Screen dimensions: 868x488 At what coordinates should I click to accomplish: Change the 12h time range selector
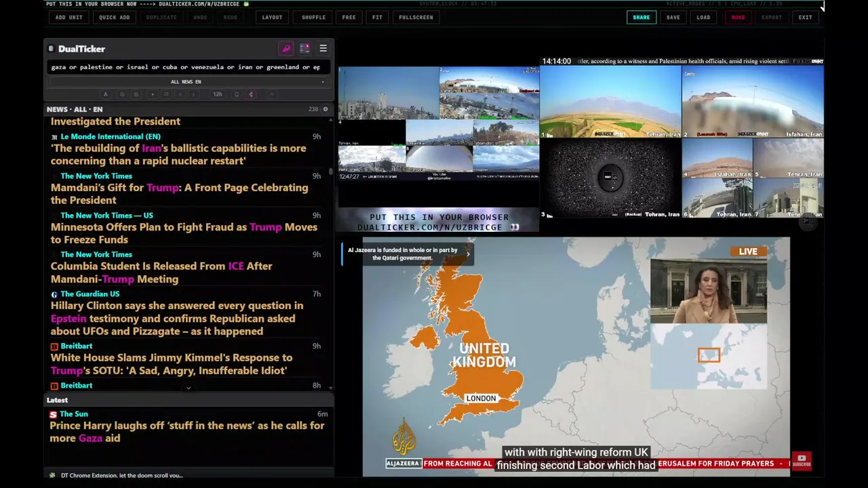pyautogui.click(x=218, y=94)
